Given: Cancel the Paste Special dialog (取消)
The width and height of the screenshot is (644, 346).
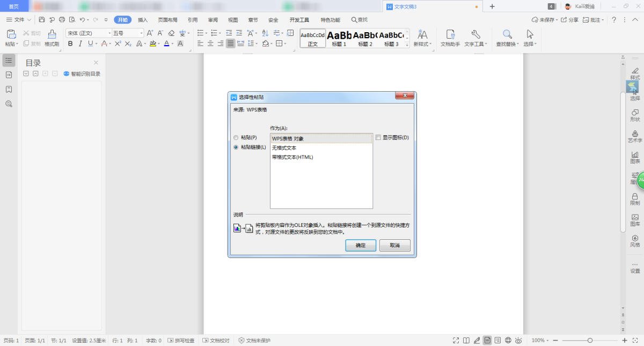Looking at the screenshot, I should pos(394,245).
